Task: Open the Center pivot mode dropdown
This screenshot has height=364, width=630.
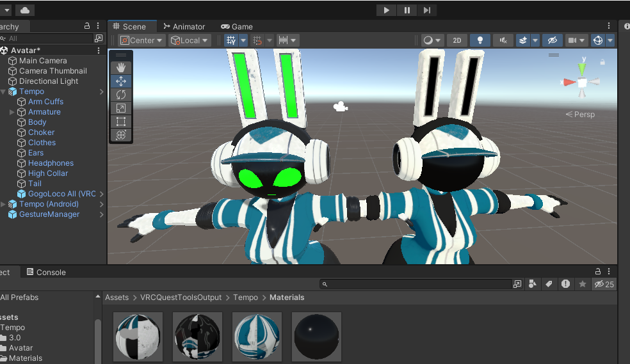Action: (x=141, y=40)
